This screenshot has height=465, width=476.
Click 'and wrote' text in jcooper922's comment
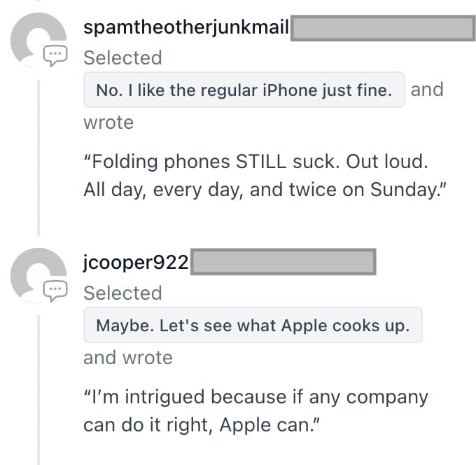pos(128,357)
